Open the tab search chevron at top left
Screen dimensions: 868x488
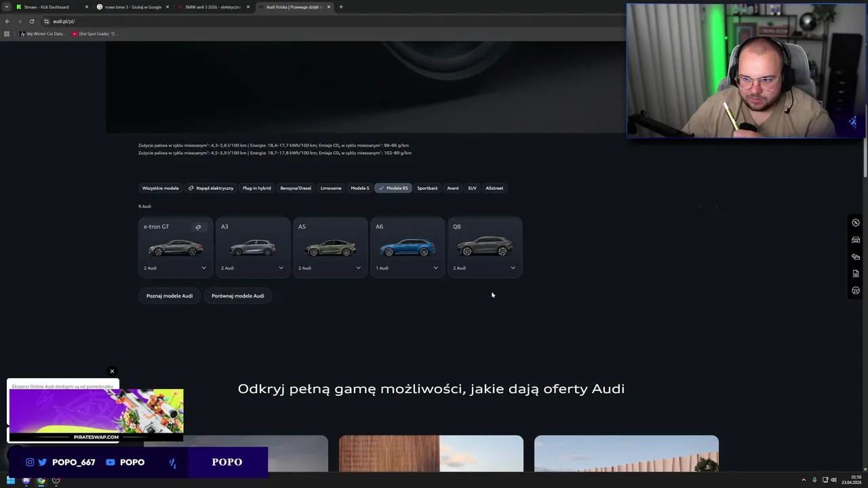click(x=7, y=7)
